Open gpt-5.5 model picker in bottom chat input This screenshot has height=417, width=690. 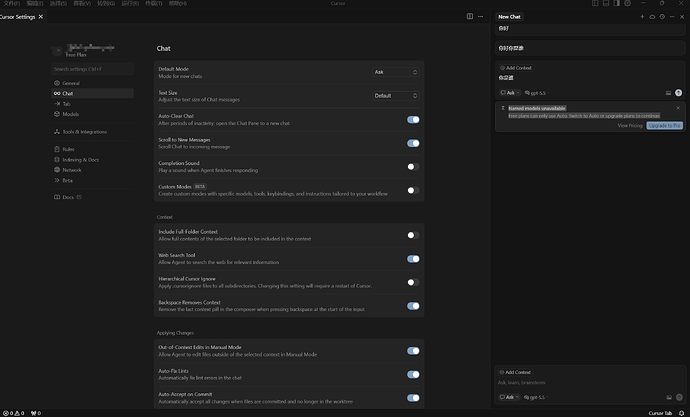tap(536, 397)
